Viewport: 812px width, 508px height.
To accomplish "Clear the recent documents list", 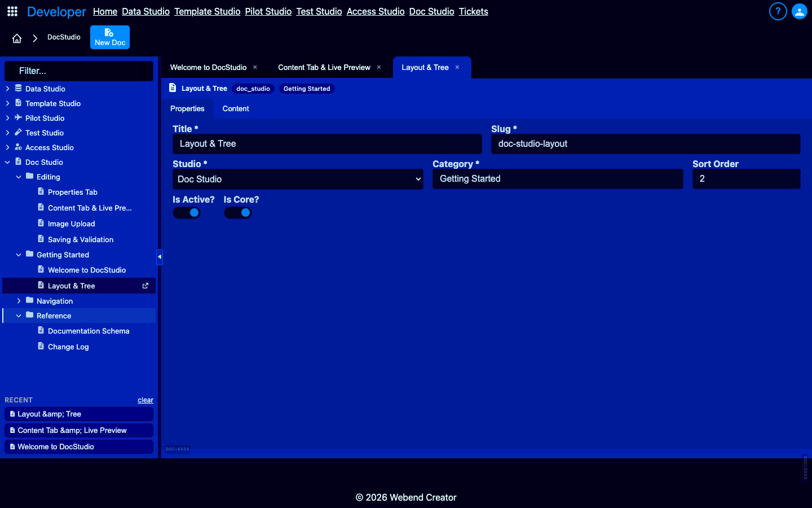I will 145,400.
